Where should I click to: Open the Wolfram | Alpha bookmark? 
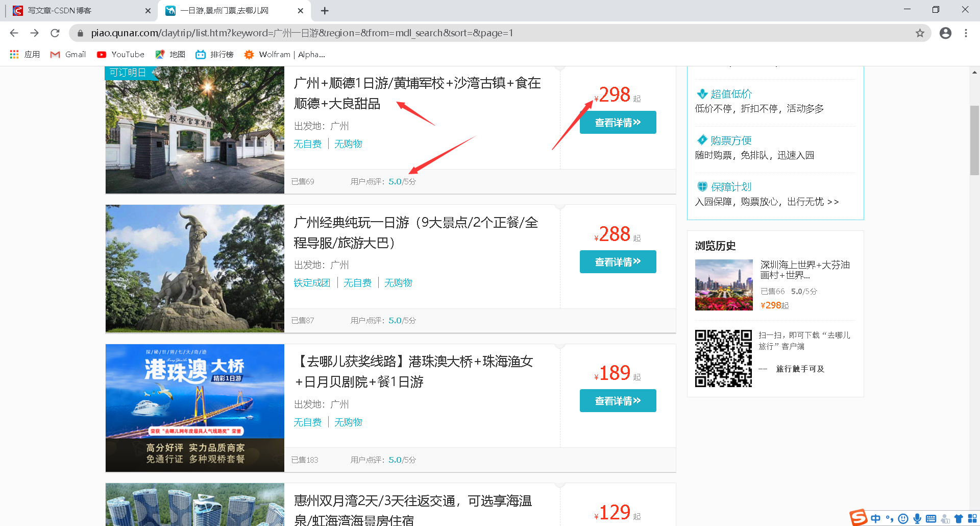coord(284,55)
